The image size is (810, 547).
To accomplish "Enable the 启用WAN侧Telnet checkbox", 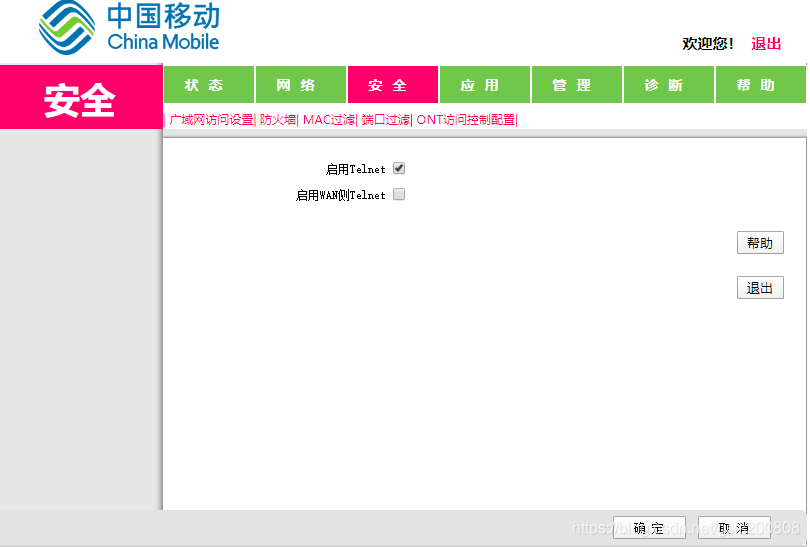I will pos(399,194).
